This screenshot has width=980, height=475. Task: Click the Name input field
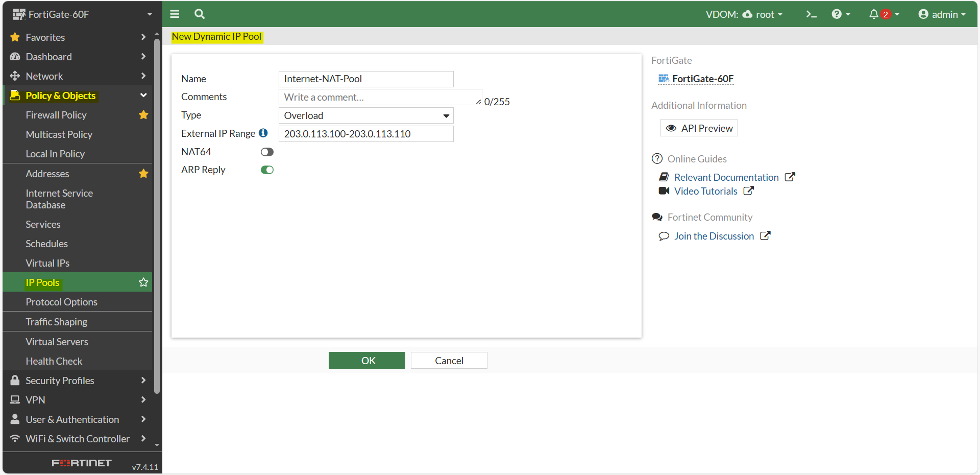click(x=366, y=79)
